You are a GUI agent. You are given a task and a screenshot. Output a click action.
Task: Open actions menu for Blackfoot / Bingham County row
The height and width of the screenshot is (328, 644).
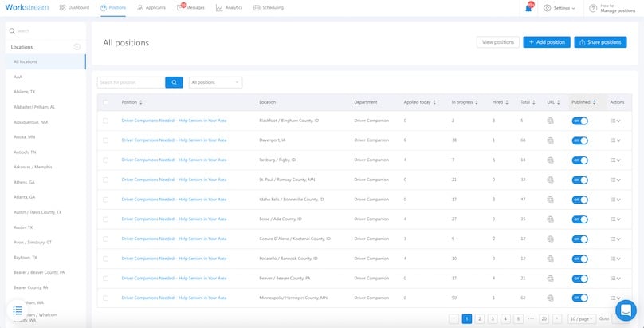(x=615, y=121)
